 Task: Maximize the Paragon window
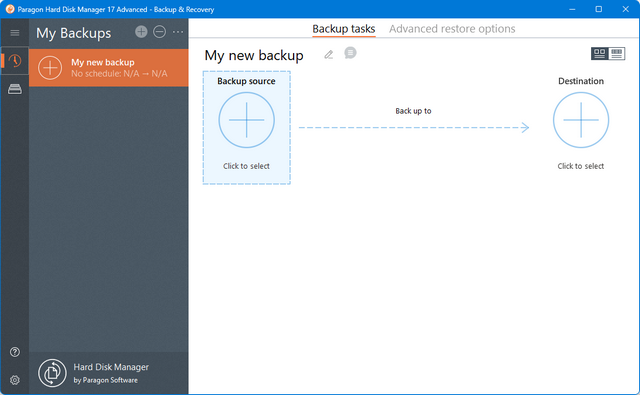point(599,9)
